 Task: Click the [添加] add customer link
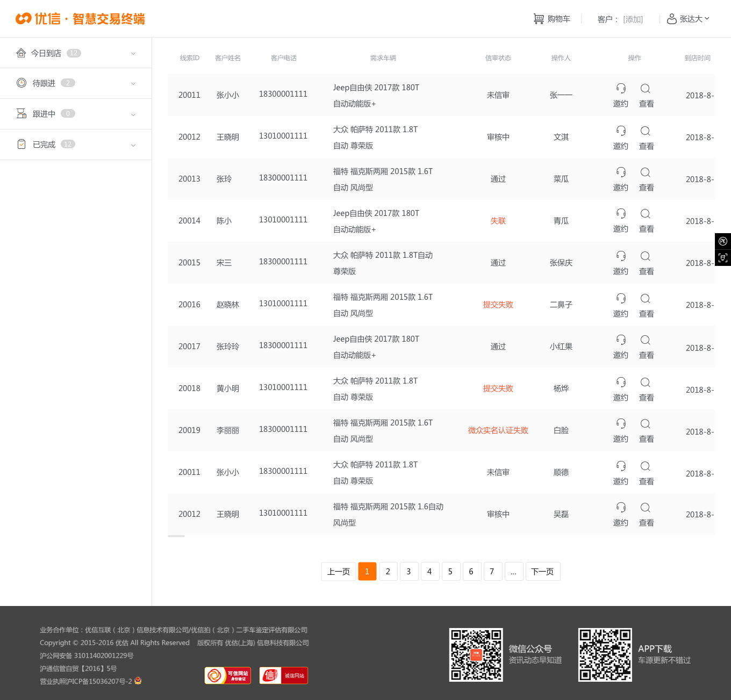click(633, 19)
